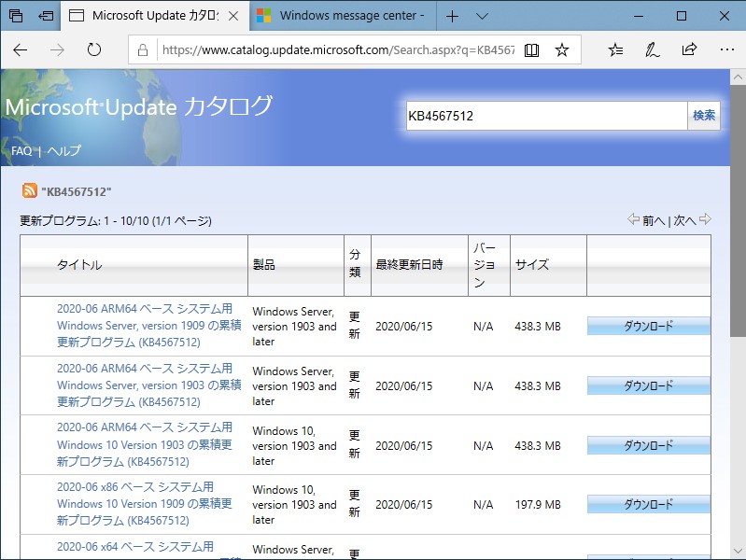Click the "KB4567512" results heading text
This screenshot has width=746, height=560.
point(77,191)
